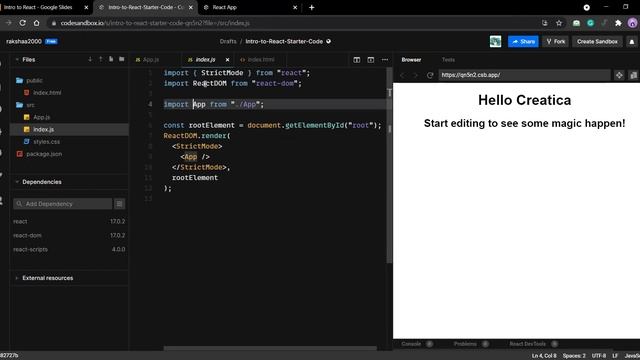The height and width of the screenshot is (360, 640).
Task: Open the dependency list menu icon
Action: pyautogui.click(x=119, y=204)
